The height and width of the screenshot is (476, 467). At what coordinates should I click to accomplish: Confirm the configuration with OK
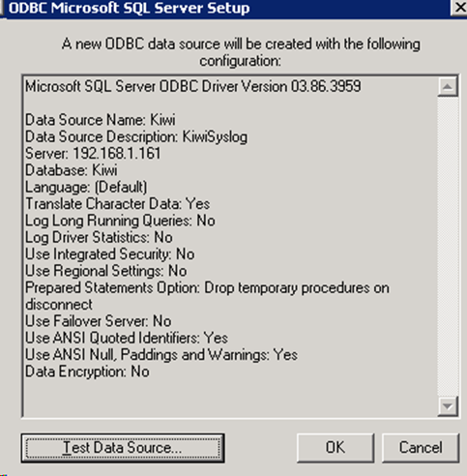pos(336,448)
